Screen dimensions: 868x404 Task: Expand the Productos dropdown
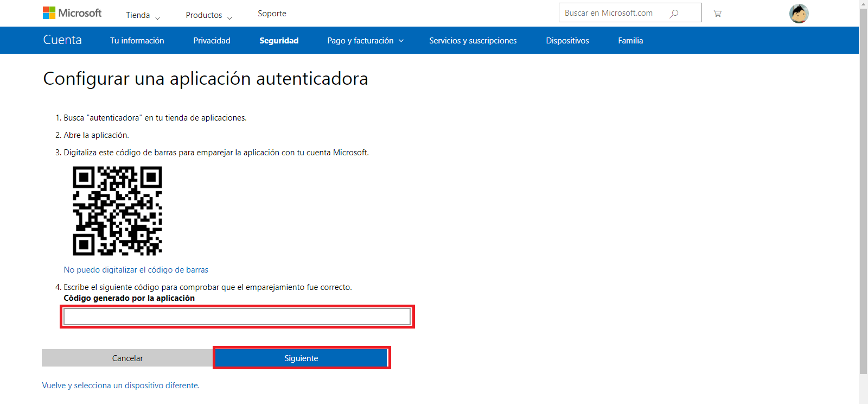[209, 15]
